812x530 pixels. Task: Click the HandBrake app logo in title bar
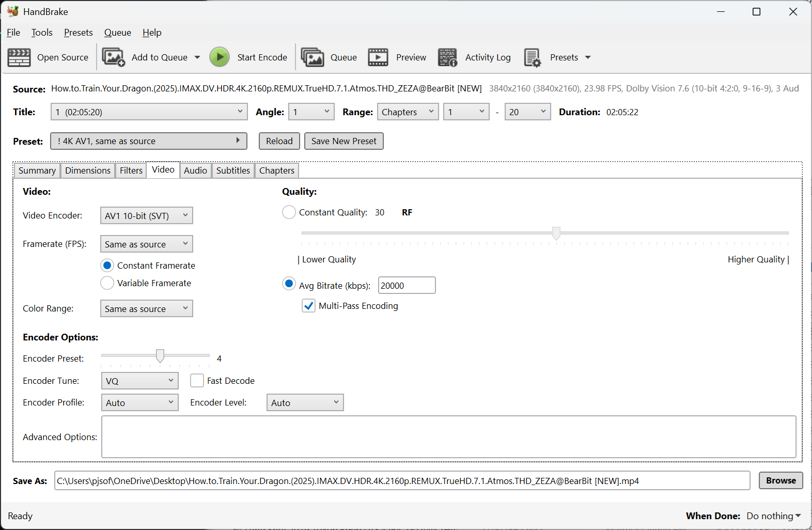(x=12, y=11)
